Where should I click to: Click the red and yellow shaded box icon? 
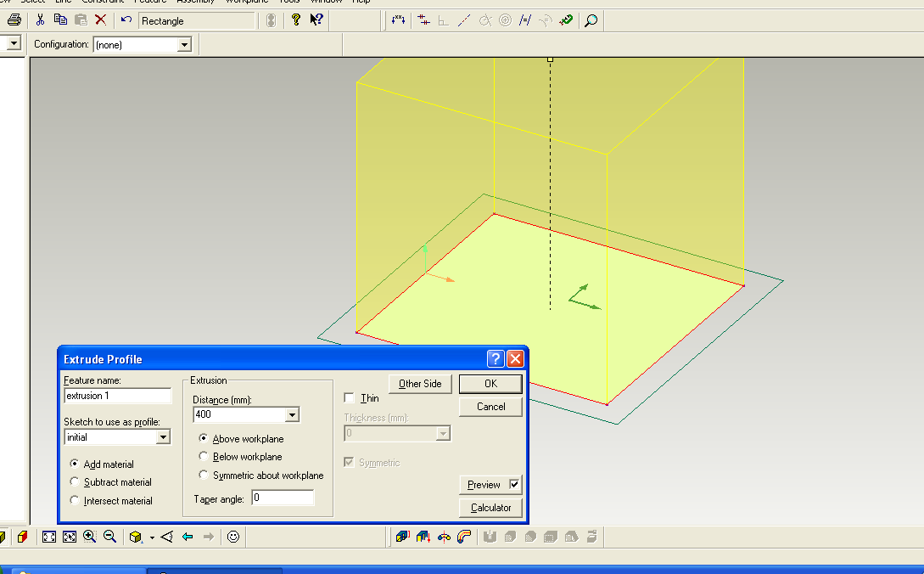click(22, 537)
